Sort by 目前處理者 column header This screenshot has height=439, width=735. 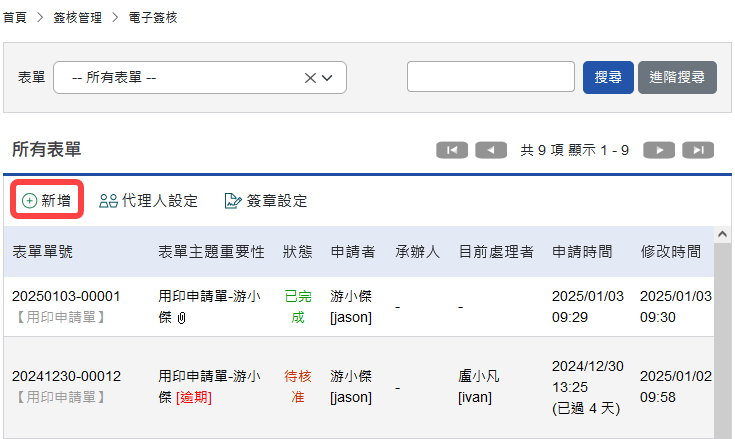[x=496, y=252]
